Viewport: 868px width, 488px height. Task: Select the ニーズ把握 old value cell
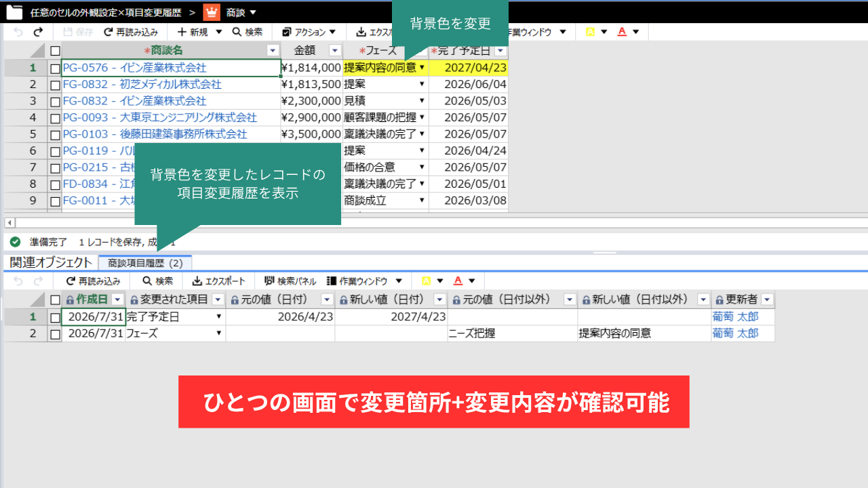(x=513, y=333)
